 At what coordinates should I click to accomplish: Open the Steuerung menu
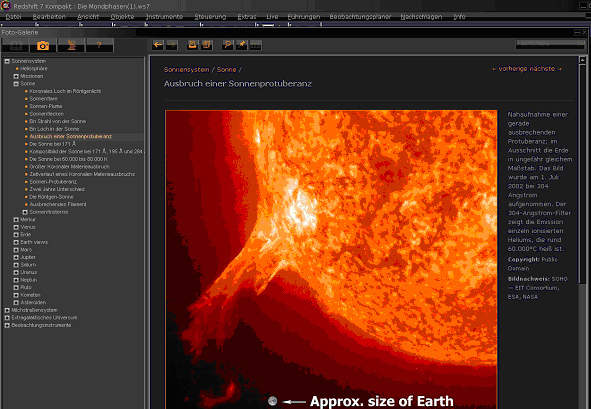click(x=210, y=17)
